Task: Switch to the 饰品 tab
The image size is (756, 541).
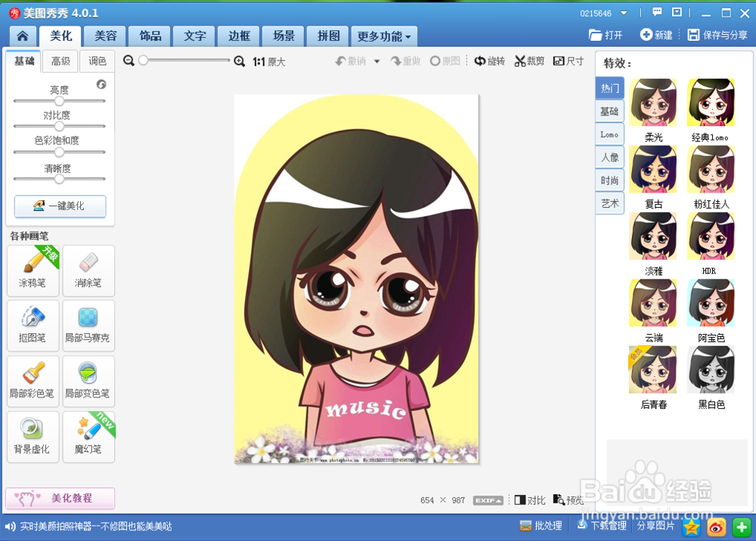Action: [x=150, y=36]
